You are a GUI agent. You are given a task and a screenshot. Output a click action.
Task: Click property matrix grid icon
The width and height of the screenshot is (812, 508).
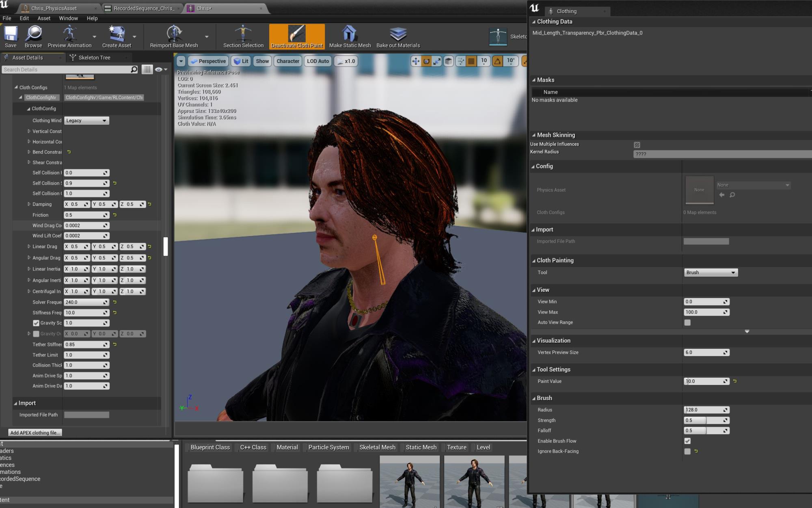click(147, 69)
